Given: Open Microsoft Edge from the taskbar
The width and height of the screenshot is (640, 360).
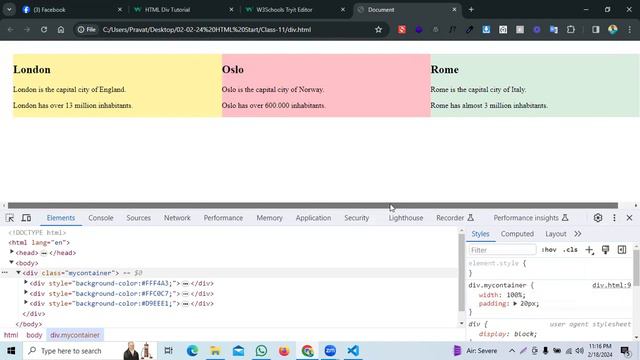Looking at the screenshot, I should click(x=192, y=351).
